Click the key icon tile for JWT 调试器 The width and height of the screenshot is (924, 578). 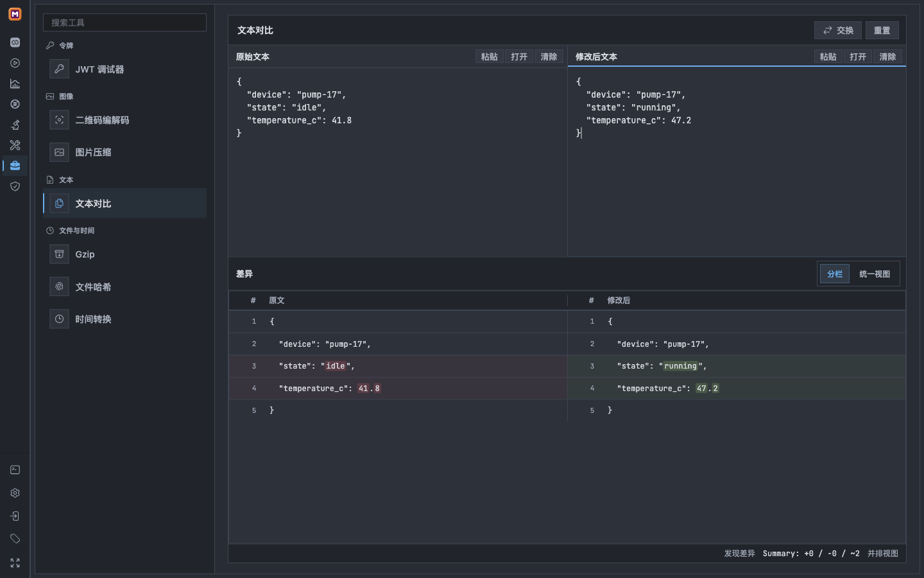[x=59, y=69]
